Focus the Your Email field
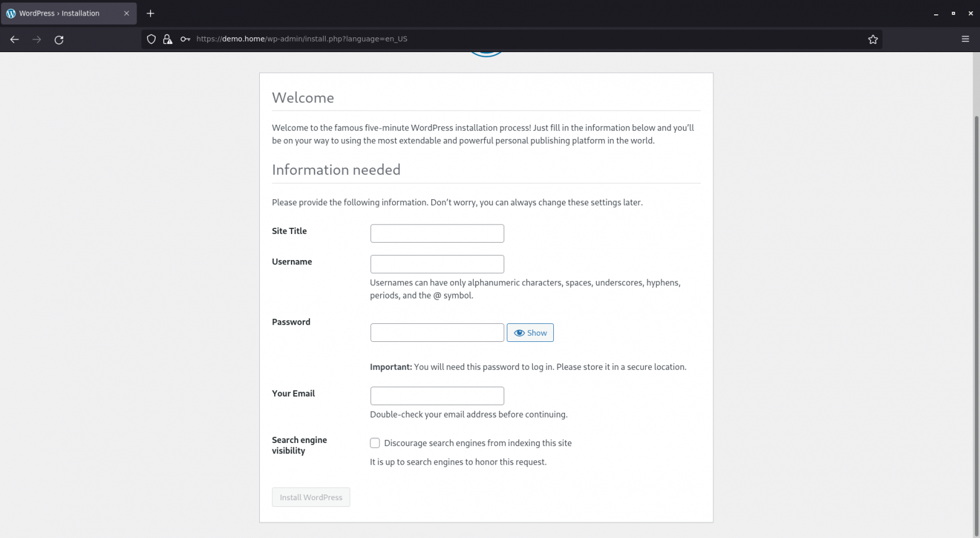This screenshot has width=980, height=538. 437,396
